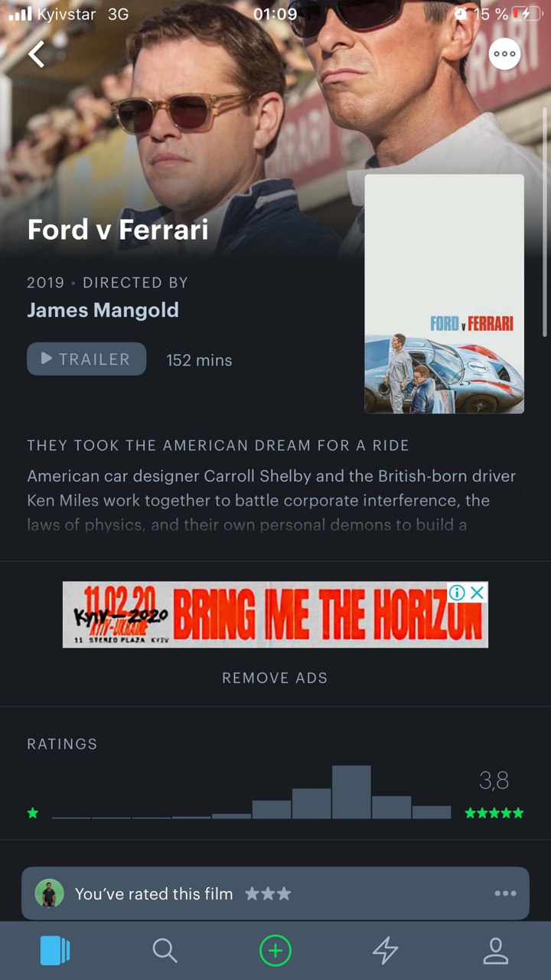551x980 pixels.
Task: Open the Bring Me The Horizon ad banner
Action: pos(275,615)
